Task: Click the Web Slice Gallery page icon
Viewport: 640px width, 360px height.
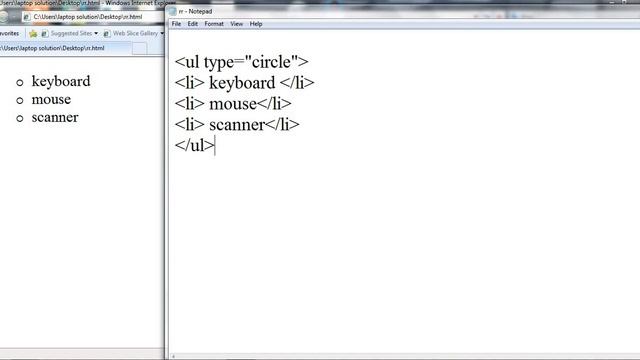Action: coord(107,33)
